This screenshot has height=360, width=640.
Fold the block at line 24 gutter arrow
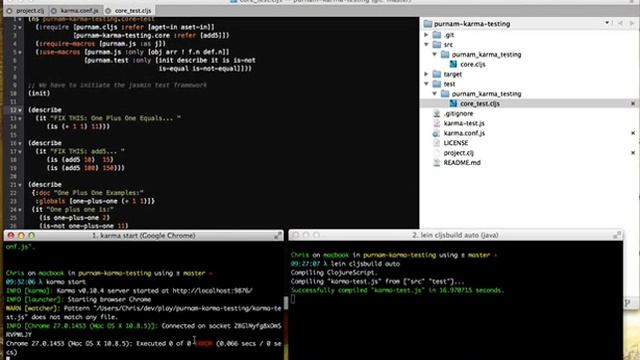[x=20, y=209]
